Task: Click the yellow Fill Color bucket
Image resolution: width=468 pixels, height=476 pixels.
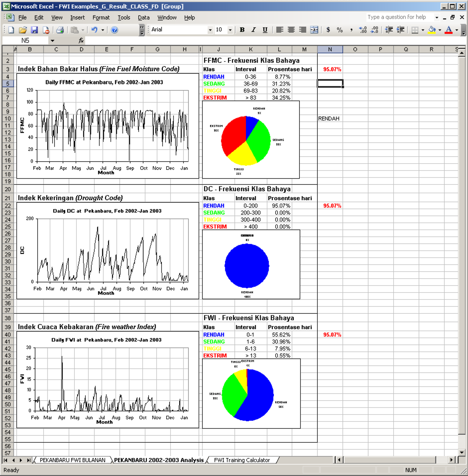Action: pos(432,30)
